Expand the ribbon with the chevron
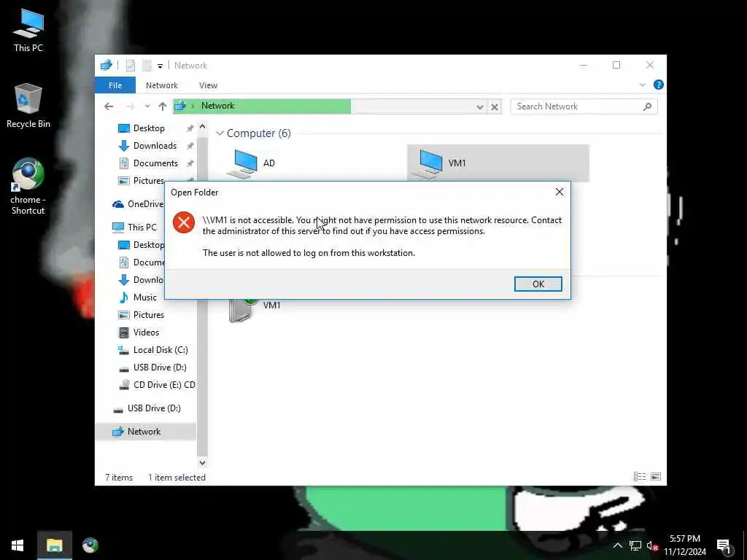 [x=642, y=85]
